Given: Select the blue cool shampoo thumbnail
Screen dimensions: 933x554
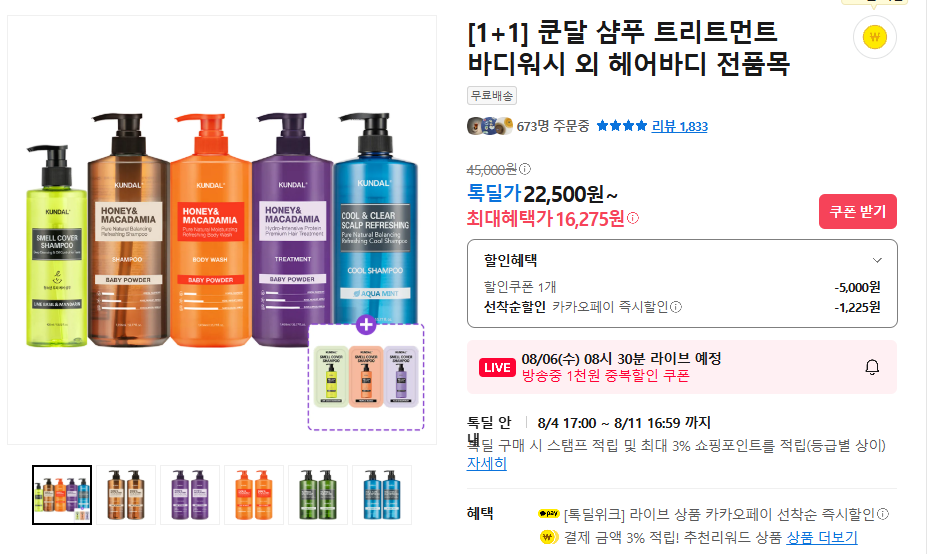Looking at the screenshot, I should (382, 495).
